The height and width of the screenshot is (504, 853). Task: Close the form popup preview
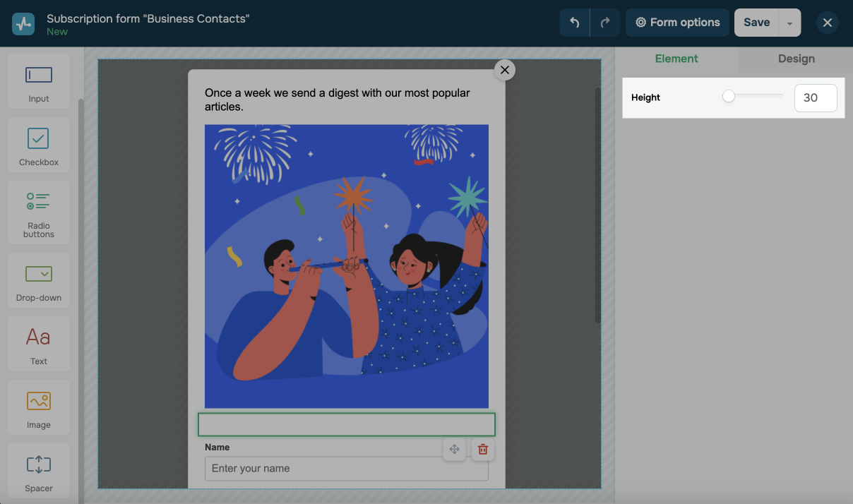coord(504,70)
